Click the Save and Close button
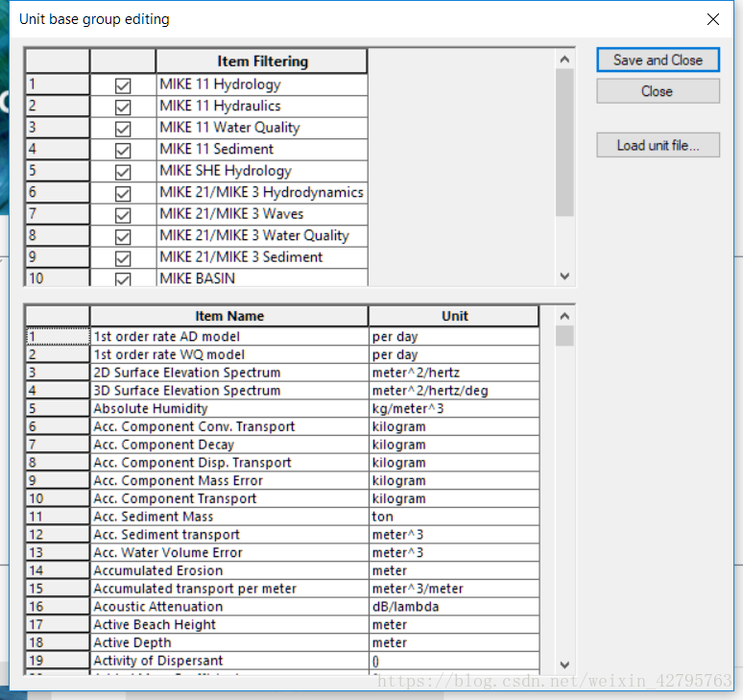Screen dimensions: 743x700 tap(658, 60)
